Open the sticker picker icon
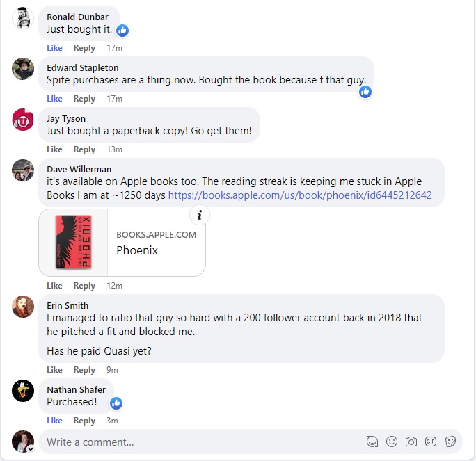 [x=450, y=442]
